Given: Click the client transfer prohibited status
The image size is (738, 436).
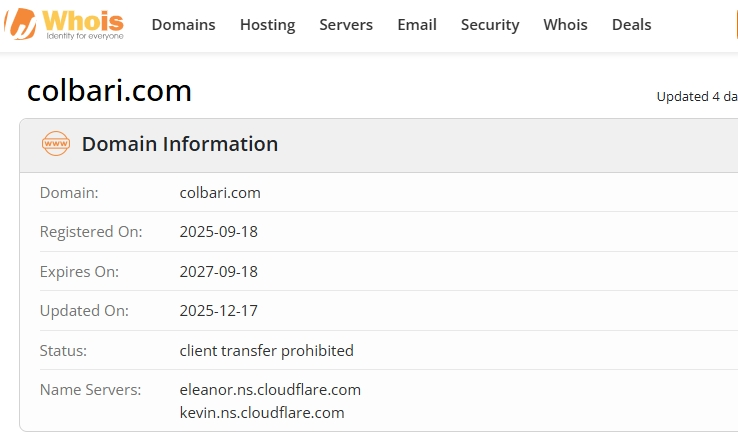Looking at the screenshot, I should (x=266, y=351).
